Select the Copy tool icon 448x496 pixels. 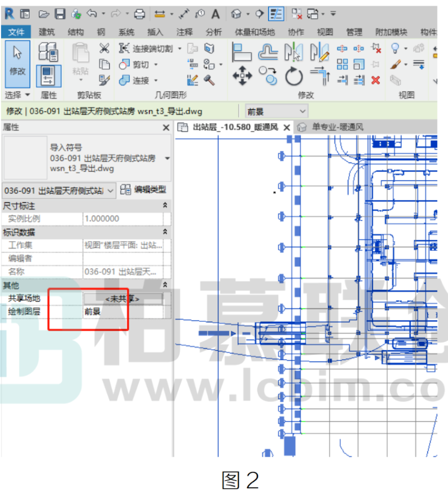[x=268, y=76]
